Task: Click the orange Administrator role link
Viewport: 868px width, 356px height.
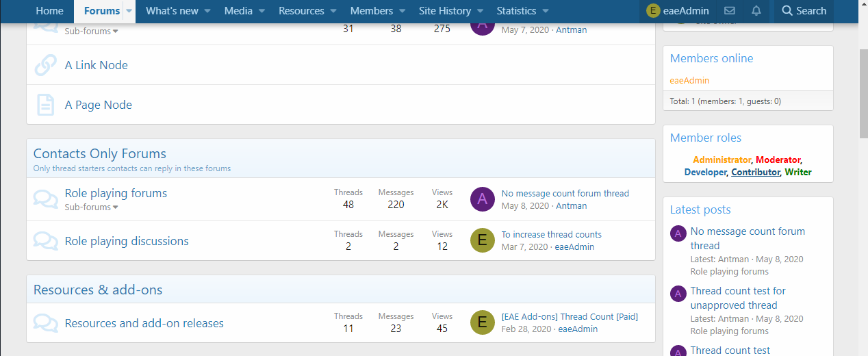Action: click(x=722, y=160)
